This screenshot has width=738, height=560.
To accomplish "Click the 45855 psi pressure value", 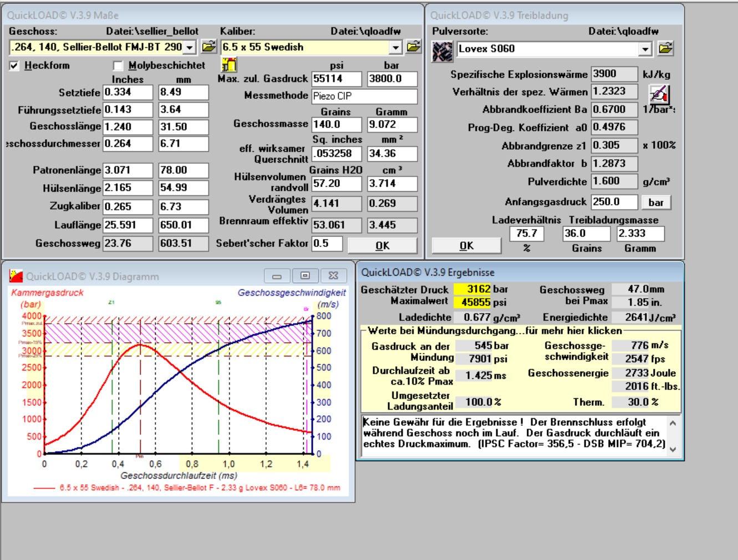I will [x=472, y=302].
